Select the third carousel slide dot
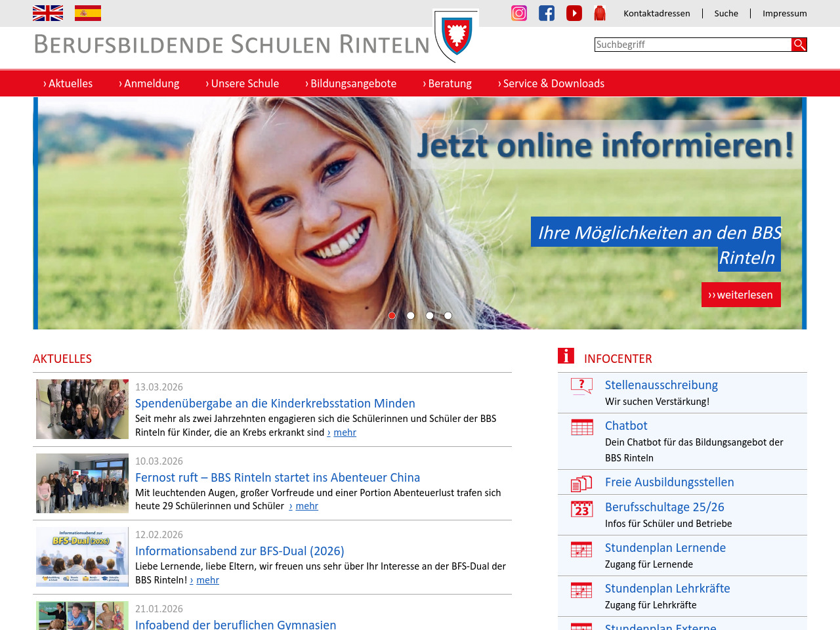Viewport: 840px width, 630px height. [x=430, y=316]
